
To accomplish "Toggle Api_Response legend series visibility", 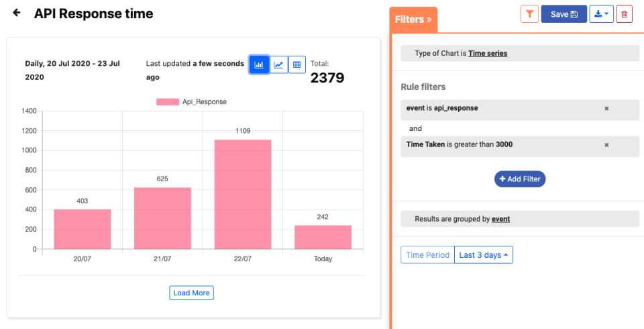I will coord(191,102).
